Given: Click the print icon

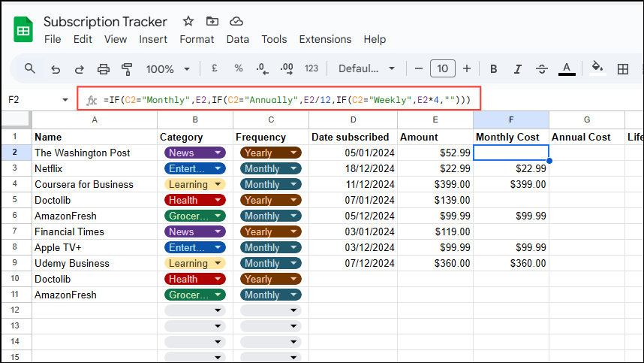Looking at the screenshot, I should coord(103,68).
